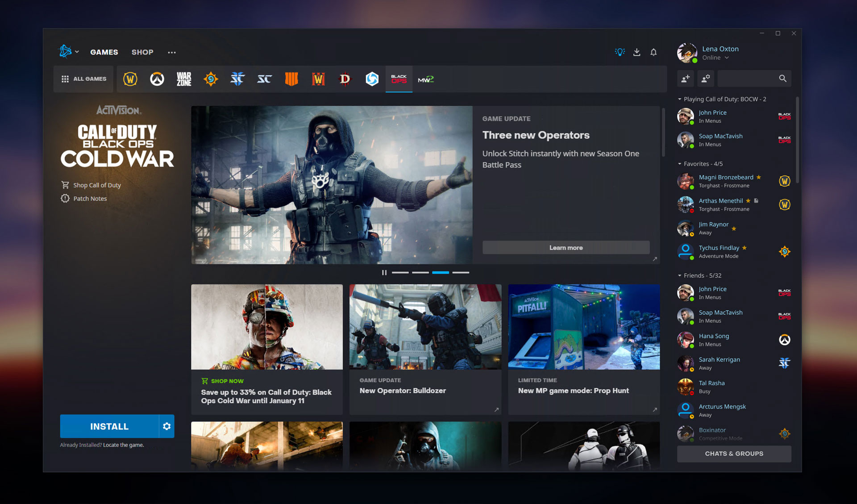Viewport: 857px width, 504px height.
Task: Click the Learn more button for Three Operators
Action: pyautogui.click(x=566, y=247)
